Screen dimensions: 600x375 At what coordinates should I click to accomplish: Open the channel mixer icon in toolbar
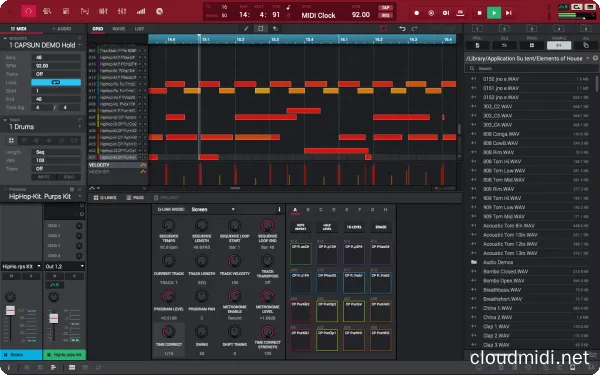tap(122, 11)
